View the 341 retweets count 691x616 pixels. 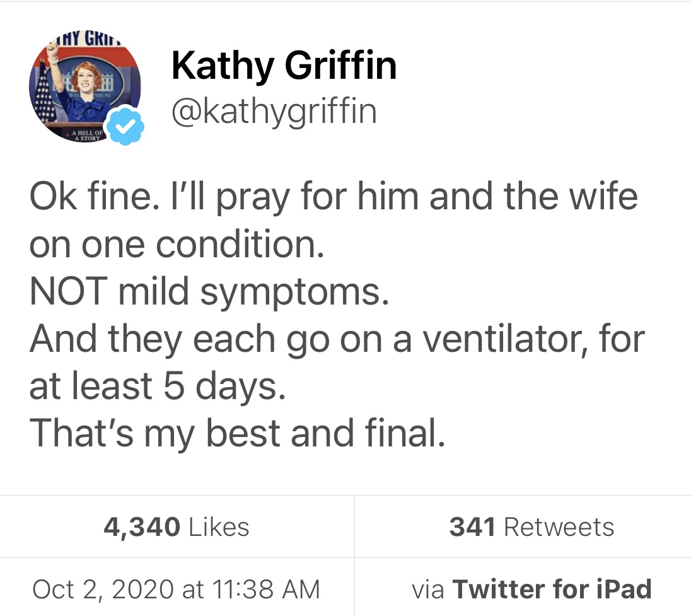coord(472,527)
